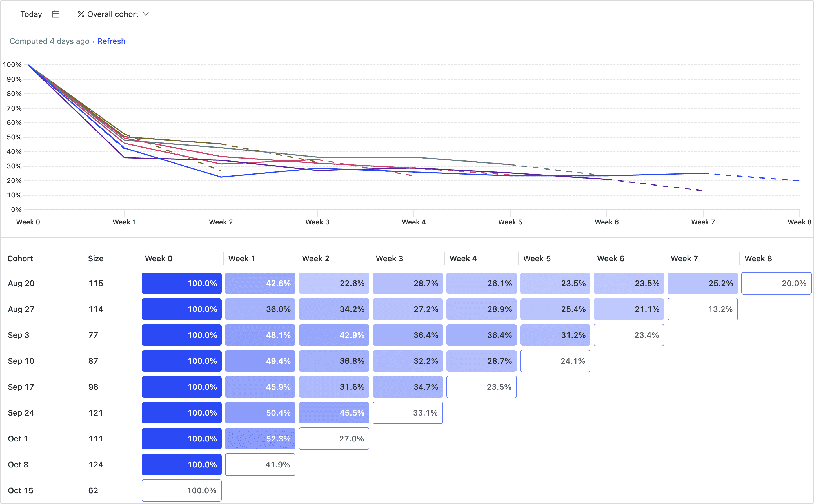Viewport: 814px width, 504px height.
Task: Click the Oct 8 Week 1 cell showing 41.9%
Action: point(260,464)
